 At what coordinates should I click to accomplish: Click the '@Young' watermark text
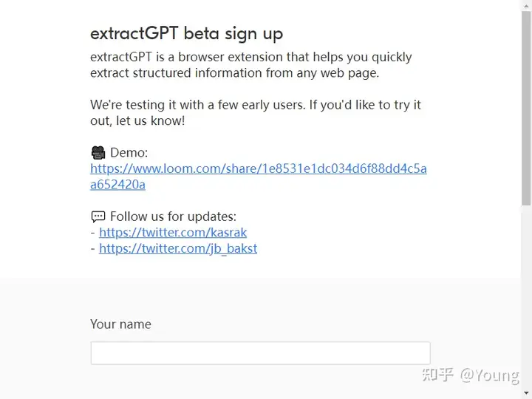(489, 375)
